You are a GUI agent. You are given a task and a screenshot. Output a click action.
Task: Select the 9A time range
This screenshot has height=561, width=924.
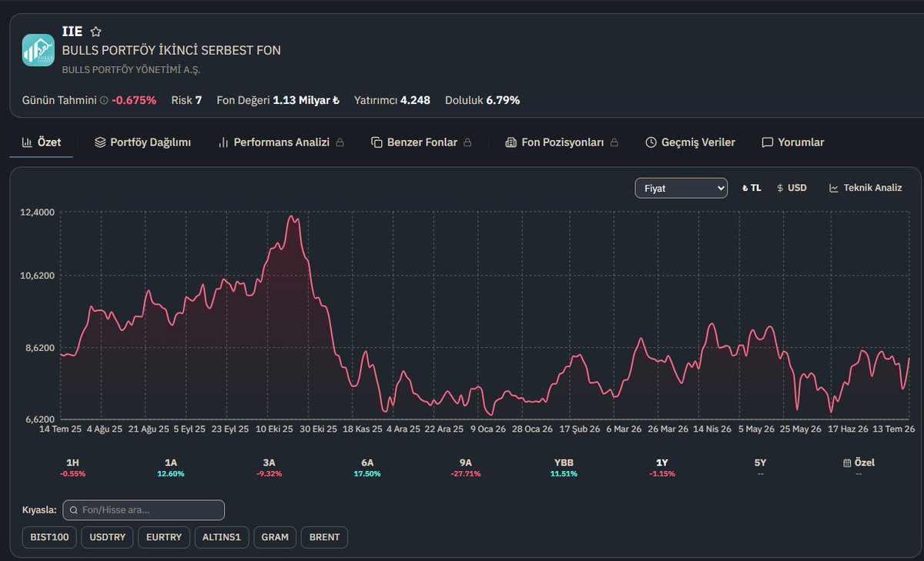pos(466,468)
